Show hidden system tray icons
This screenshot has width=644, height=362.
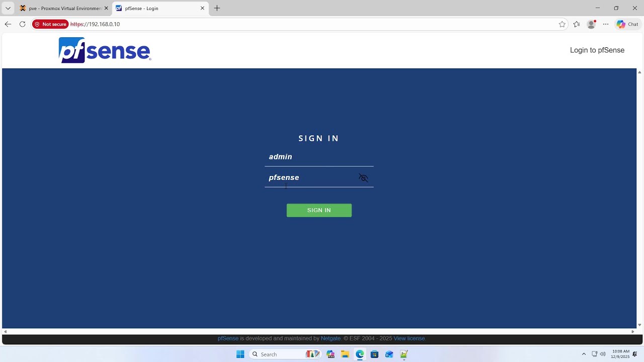coord(584,354)
